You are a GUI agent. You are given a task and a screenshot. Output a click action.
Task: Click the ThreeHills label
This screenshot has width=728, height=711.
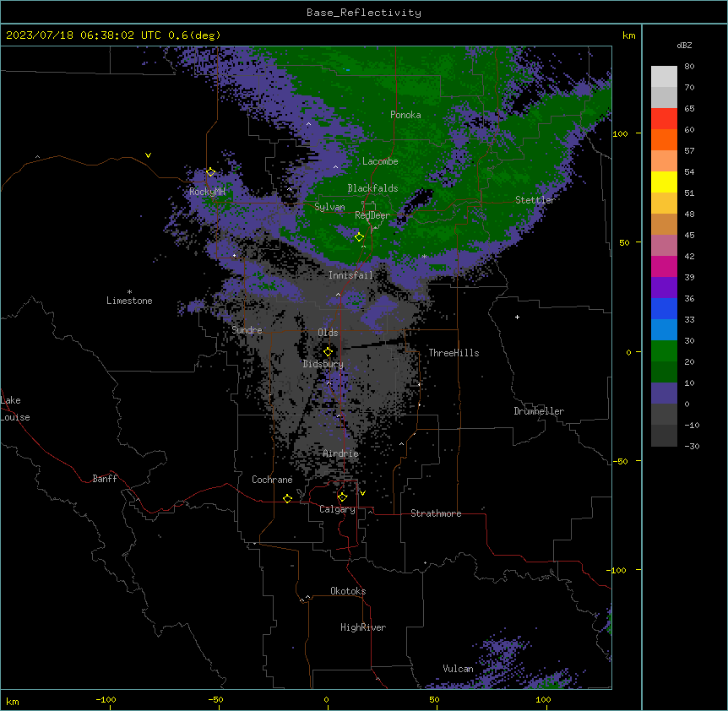(x=454, y=353)
